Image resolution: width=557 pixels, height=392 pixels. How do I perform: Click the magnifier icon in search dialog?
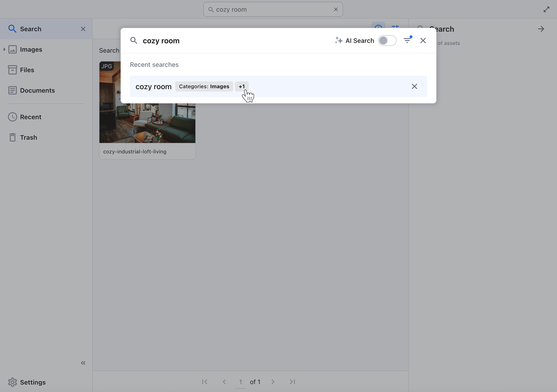tap(134, 41)
